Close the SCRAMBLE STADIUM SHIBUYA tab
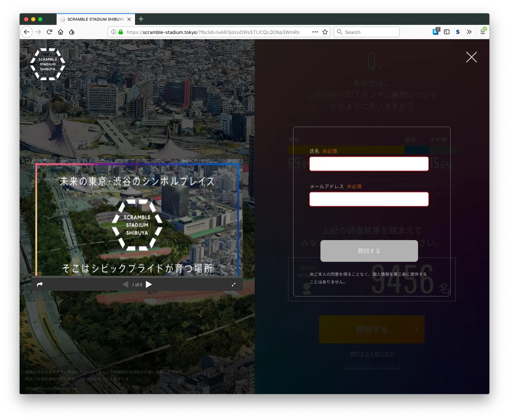509x420 pixels. [129, 19]
